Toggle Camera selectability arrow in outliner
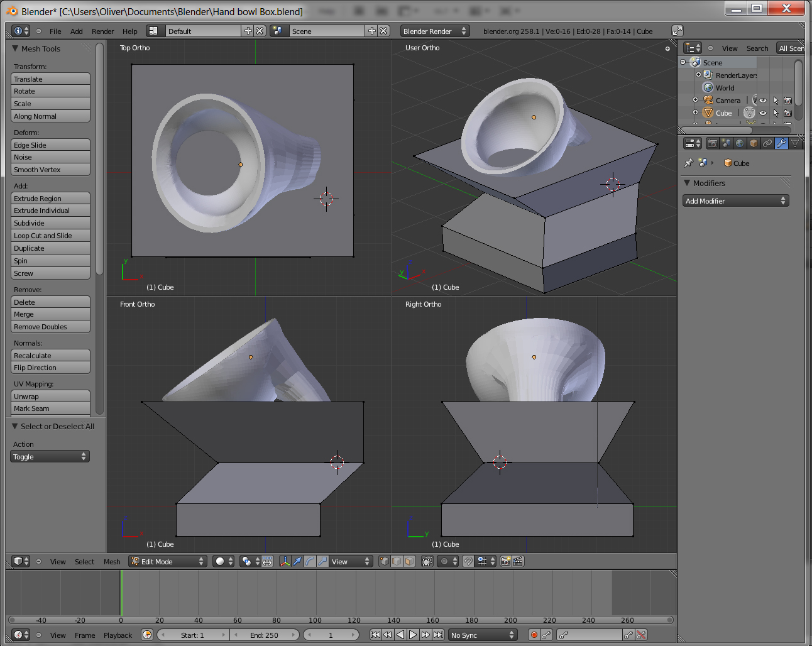Image resolution: width=812 pixels, height=646 pixels. [776, 100]
